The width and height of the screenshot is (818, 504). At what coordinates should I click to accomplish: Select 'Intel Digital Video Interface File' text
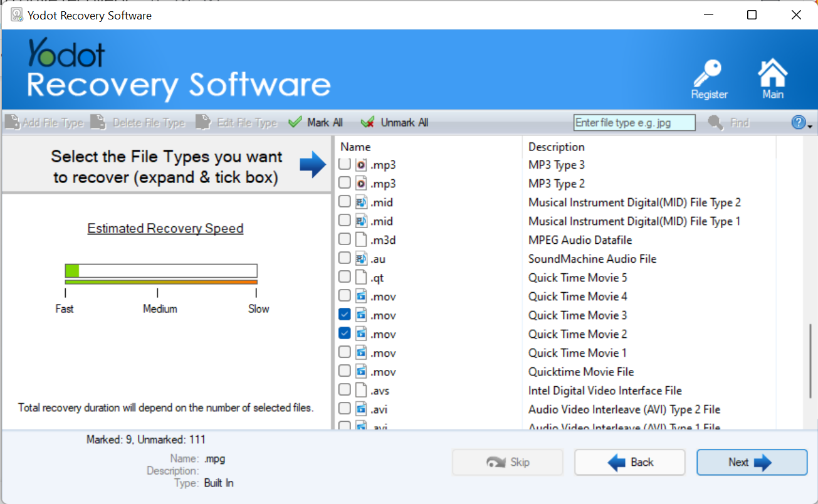coord(605,391)
